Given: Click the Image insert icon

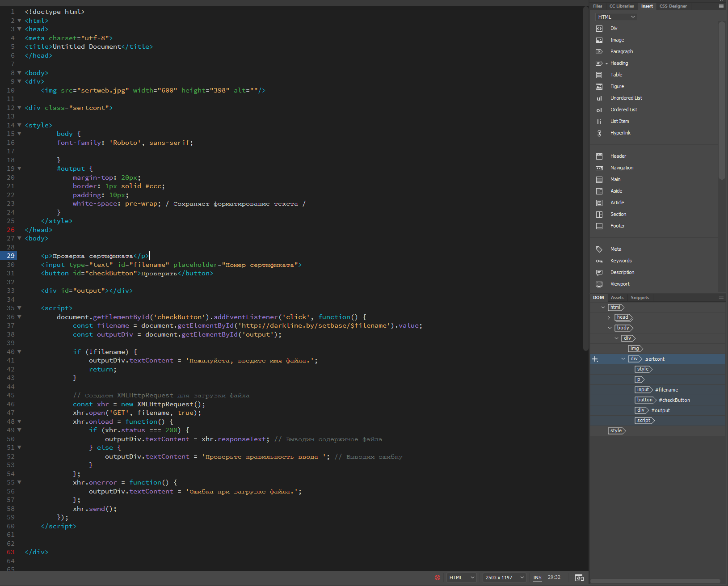Looking at the screenshot, I should 599,40.
